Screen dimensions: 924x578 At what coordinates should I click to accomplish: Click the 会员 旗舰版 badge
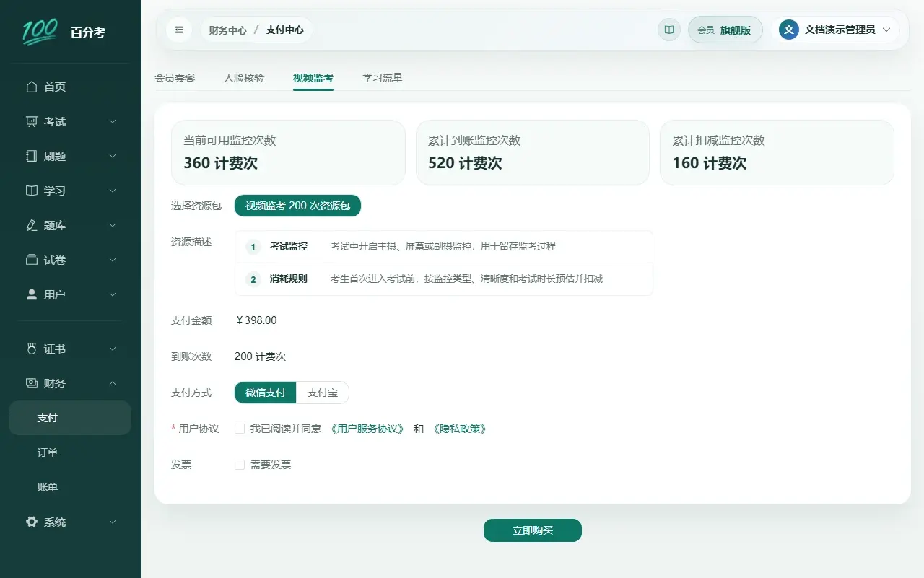[x=725, y=30]
